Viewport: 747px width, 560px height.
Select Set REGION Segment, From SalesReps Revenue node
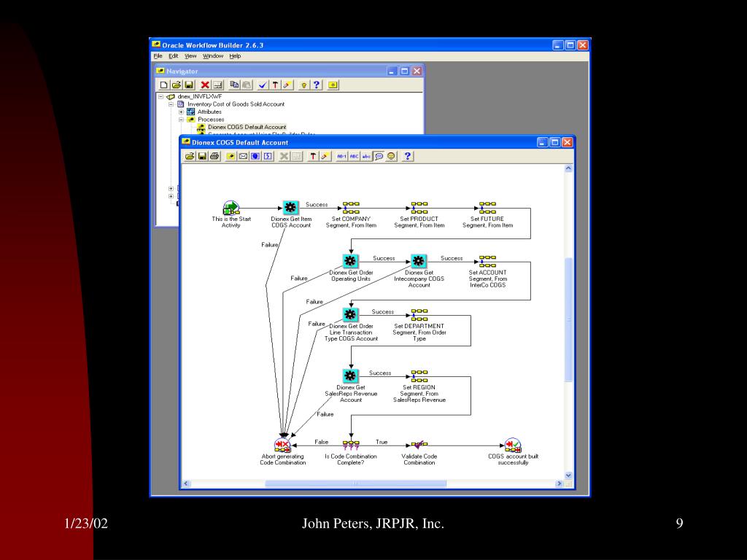(x=419, y=376)
